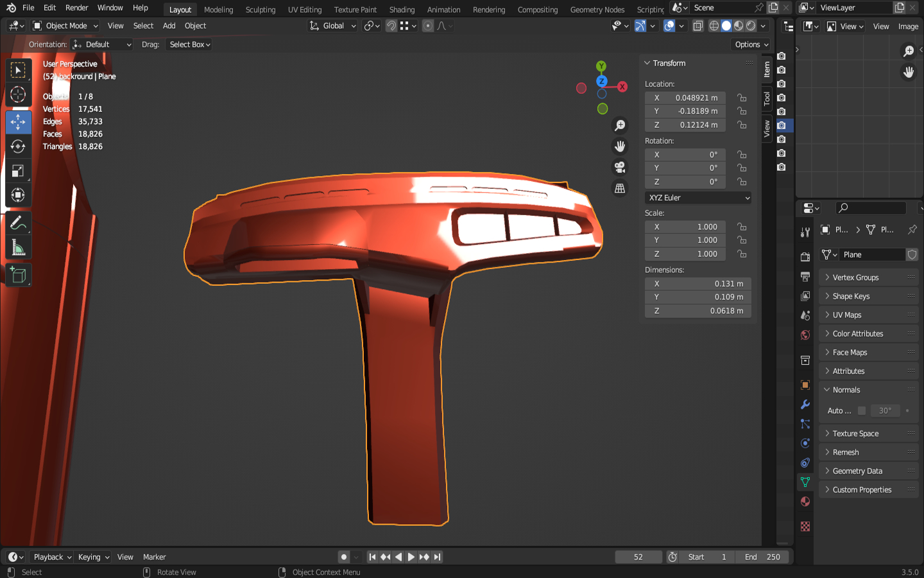Switch perspective/orthographic with grid icon
This screenshot has height=578, width=924.
[620, 188]
